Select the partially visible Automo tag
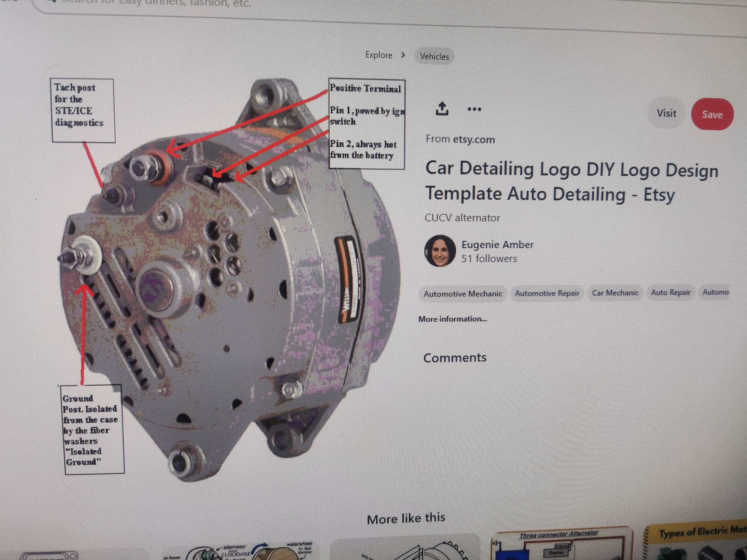This screenshot has height=560, width=747. pos(715,292)
